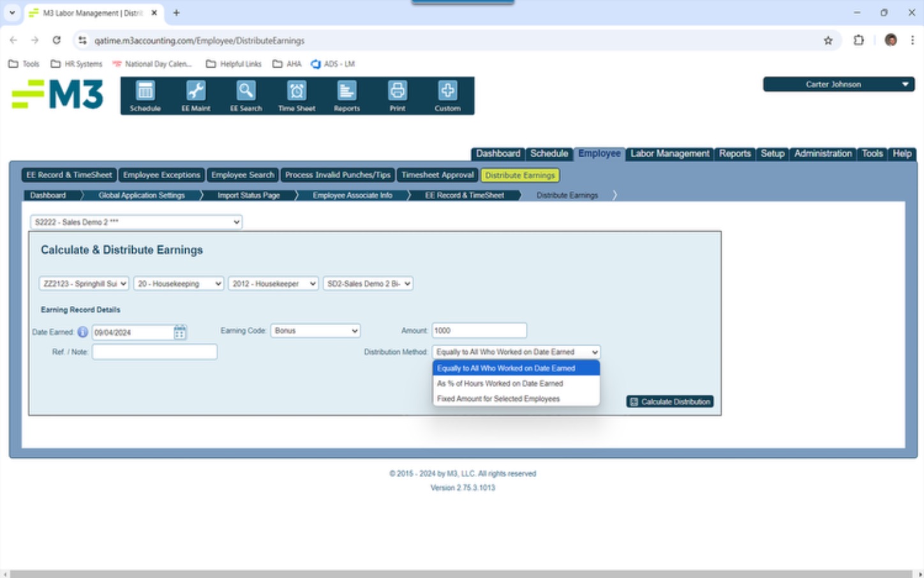
Task: Select As % of Hours Worked option
Action: 516,384
